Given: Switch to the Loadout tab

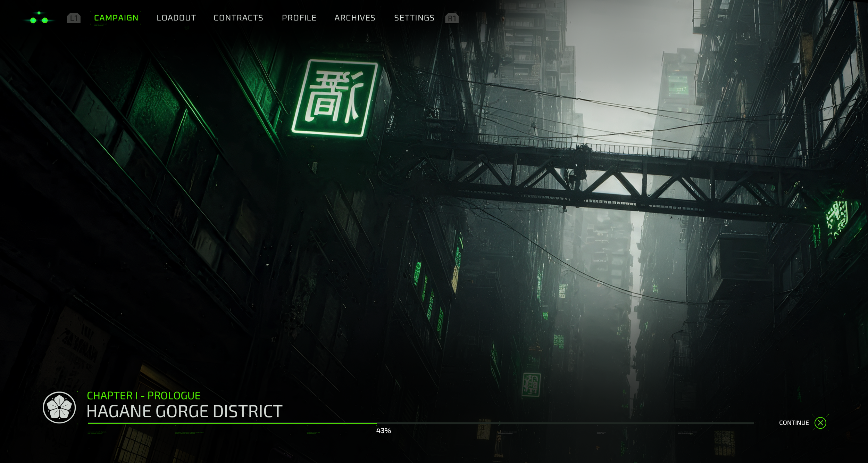Looking at the screenshot, I should tap(176, 18).
